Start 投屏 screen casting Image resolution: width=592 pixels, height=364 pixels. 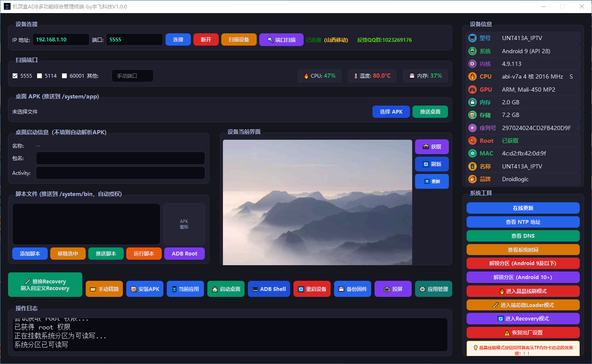pyautogui.click(x=393, y=289)
